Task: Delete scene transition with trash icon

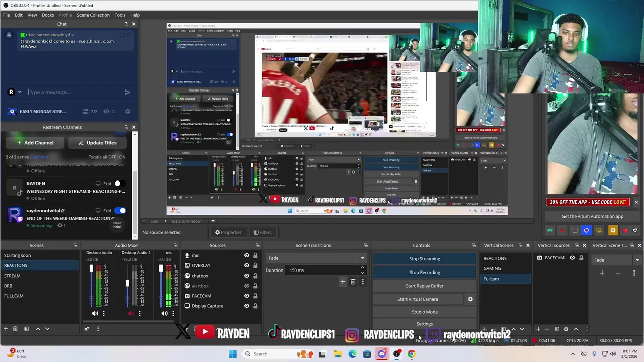Action: tap(353, 282)
